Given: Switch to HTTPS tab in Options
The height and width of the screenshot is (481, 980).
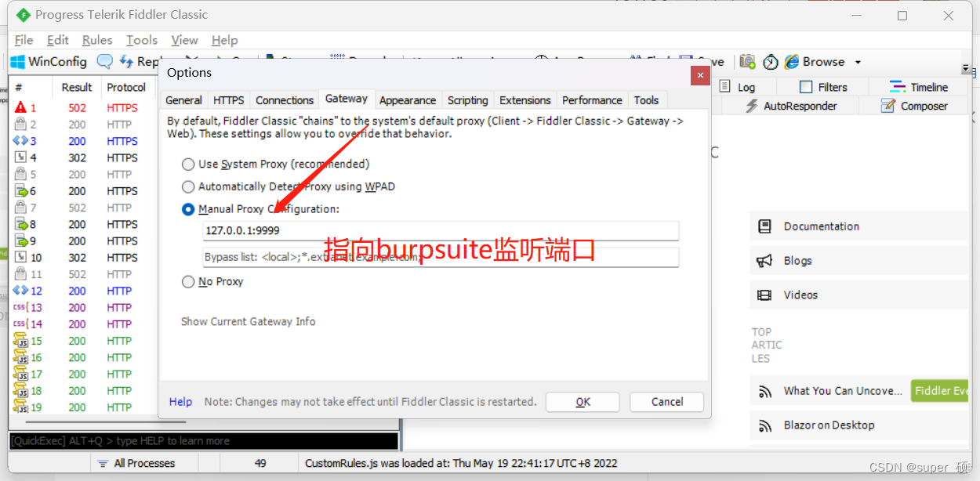Looking at the screenshot, I should click(x=229, y=100).
